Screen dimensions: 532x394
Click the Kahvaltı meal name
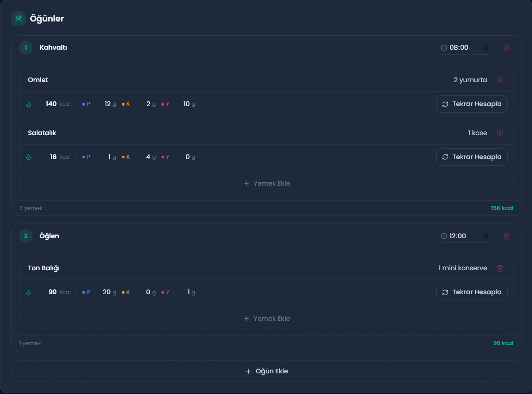point(53,48)
